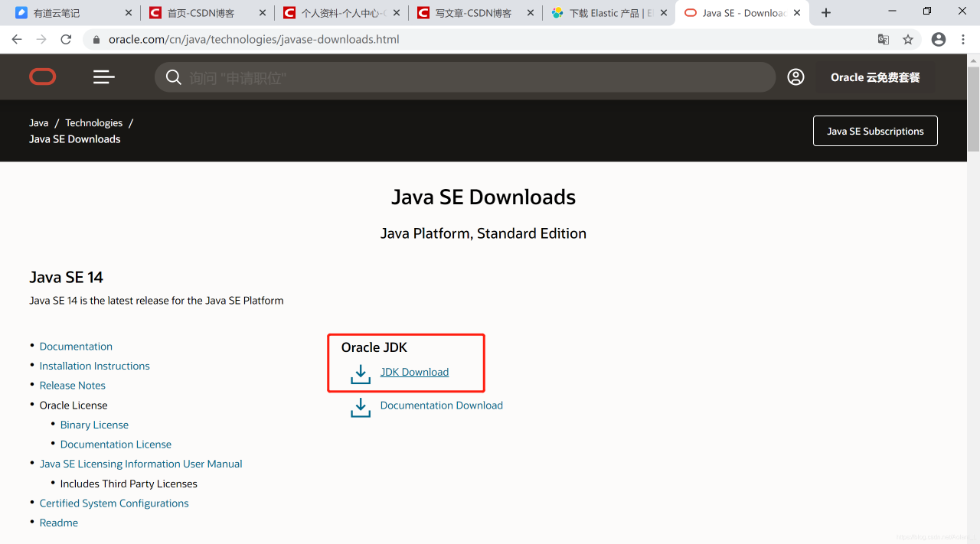980x544 pixels.
Task: Click the search magnifier icon
Action: pos(174,77)
